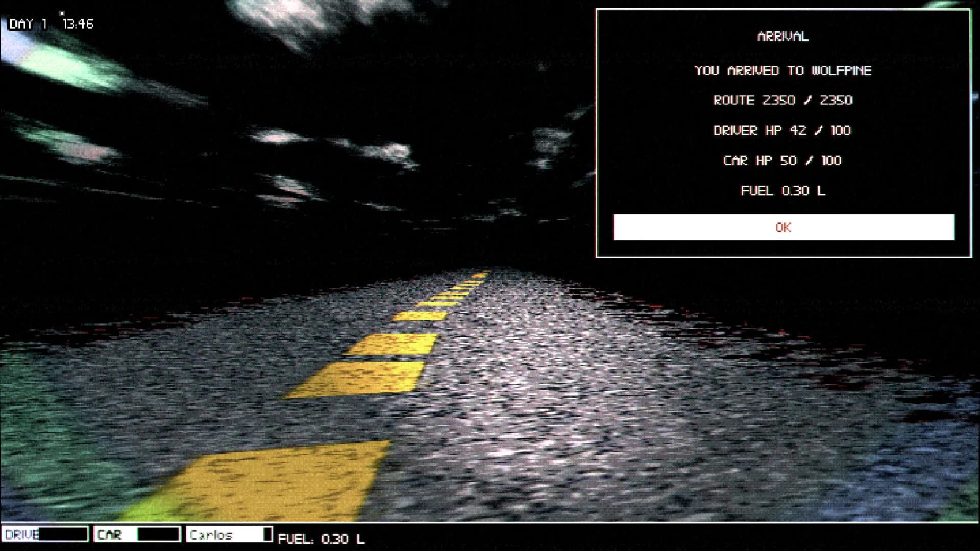Select the CAR health bar

pyautogui.click(x=137, y=534)
